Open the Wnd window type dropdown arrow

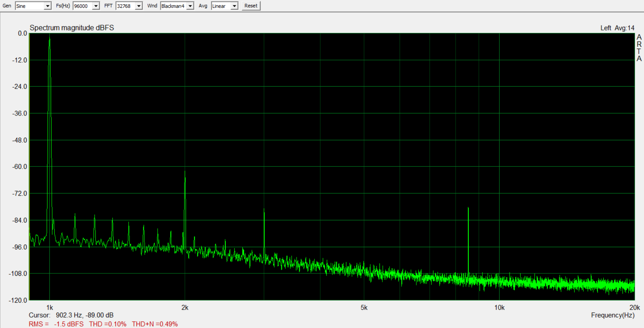(190, 6)
